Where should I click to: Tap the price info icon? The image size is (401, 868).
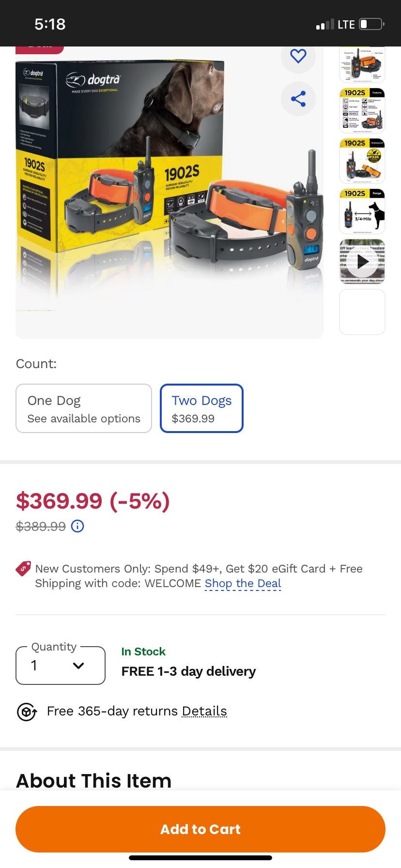pos(77,526)
